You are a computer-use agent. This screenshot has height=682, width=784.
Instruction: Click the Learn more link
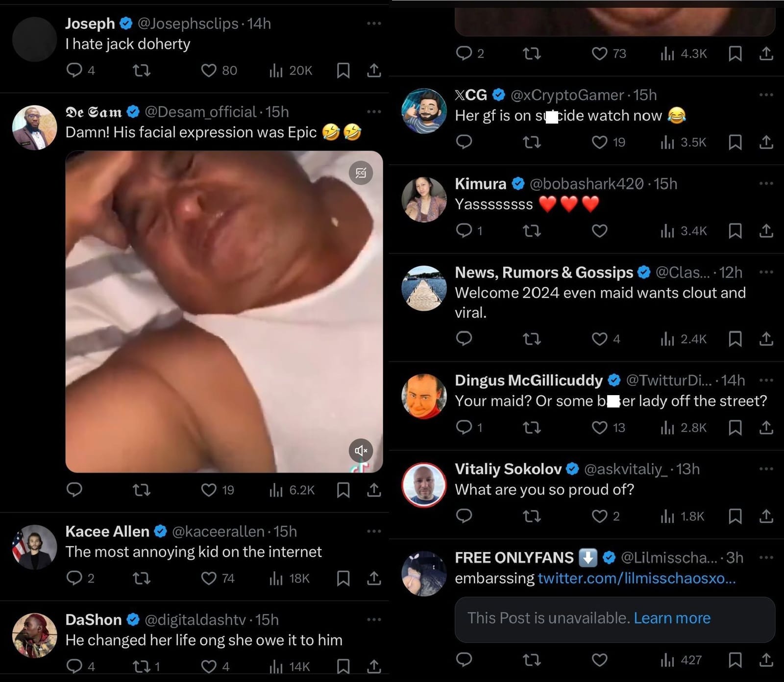[672, 618]
